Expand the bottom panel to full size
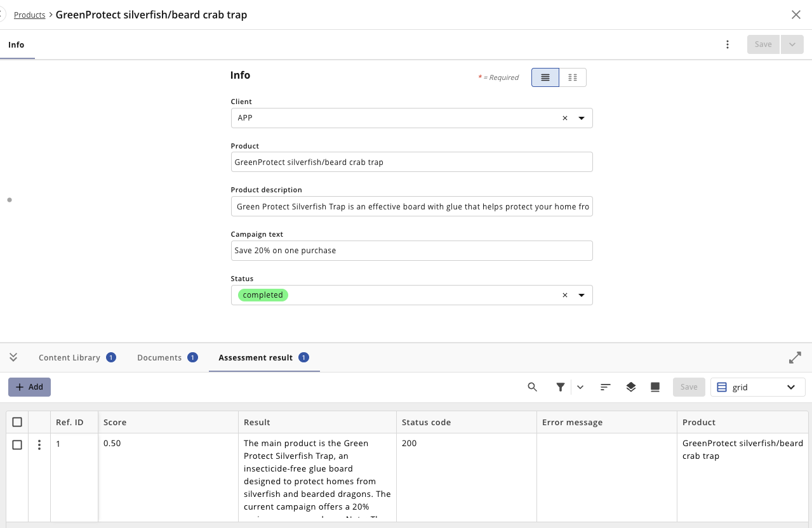812x528 pixels. pyautogui.click(x=795, y=358)
